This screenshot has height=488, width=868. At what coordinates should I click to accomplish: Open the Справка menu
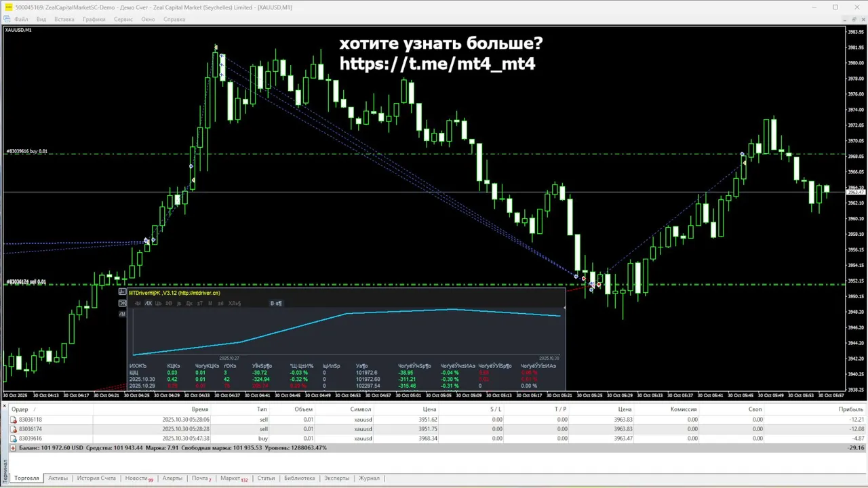tap(174, 20)
